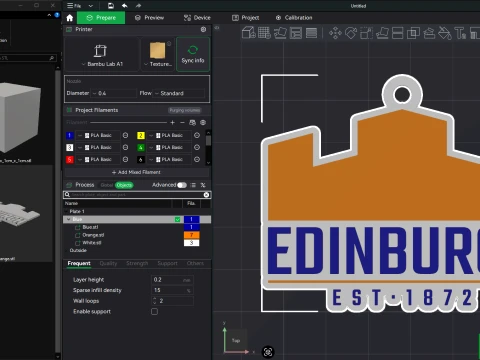Switch to the Preview tab
This screenshot has height=360, width=480.
(149, 18)
